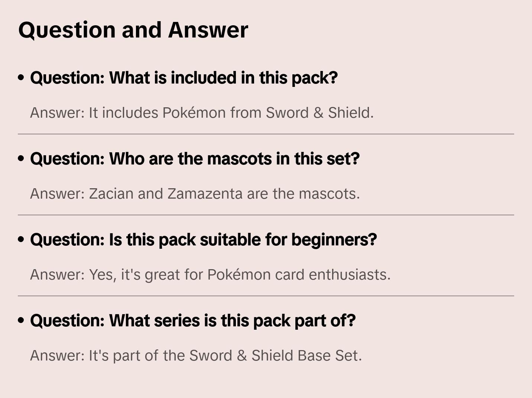Open the question about the set's mascots

click(195, 159)
